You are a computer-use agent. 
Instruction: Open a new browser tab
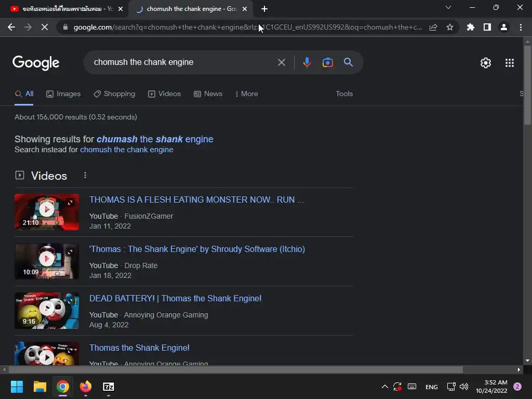coord(264,9)
